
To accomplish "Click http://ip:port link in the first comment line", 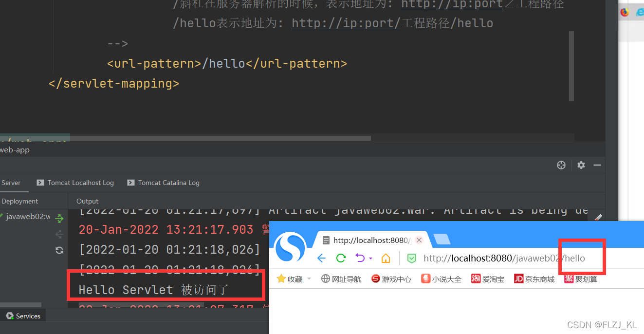I will tap(452, 4).
